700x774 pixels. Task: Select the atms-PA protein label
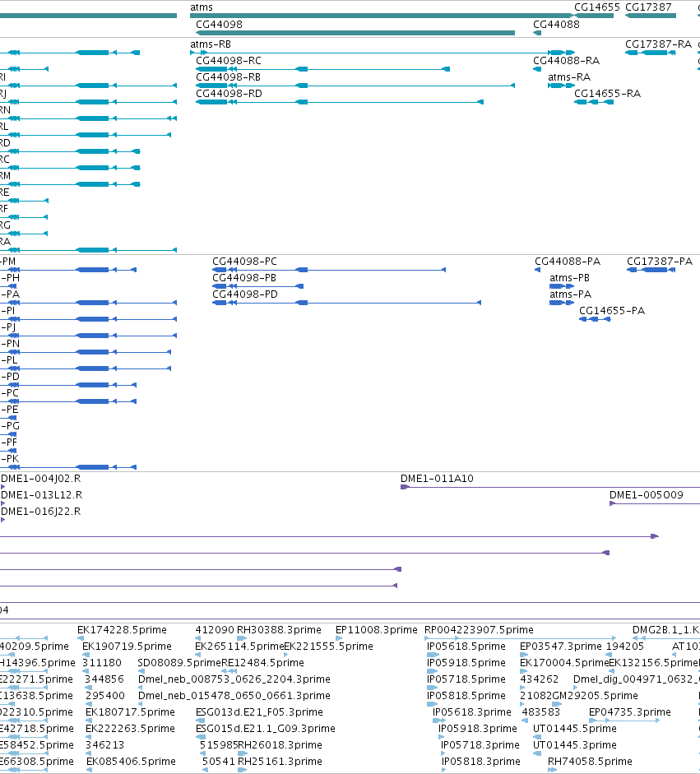[571, 294]
